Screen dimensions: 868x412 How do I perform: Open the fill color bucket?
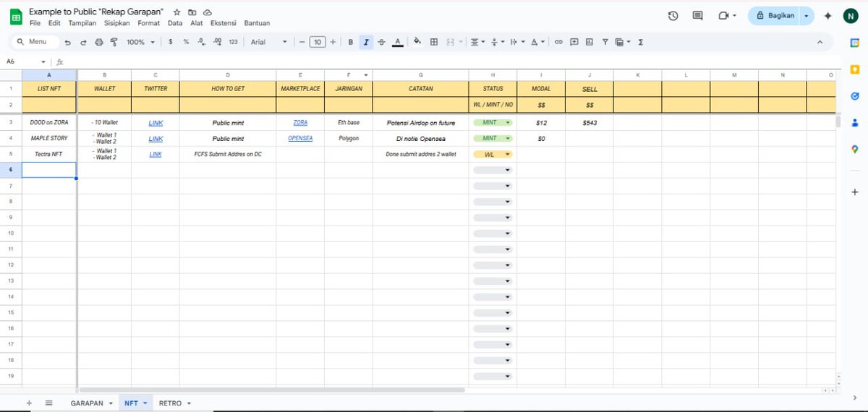point(417,42)
